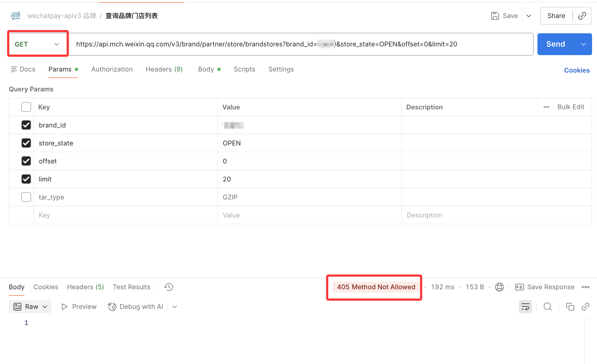
Task: Click the copy link icon beside Share
Action: (x=582, y=16)
